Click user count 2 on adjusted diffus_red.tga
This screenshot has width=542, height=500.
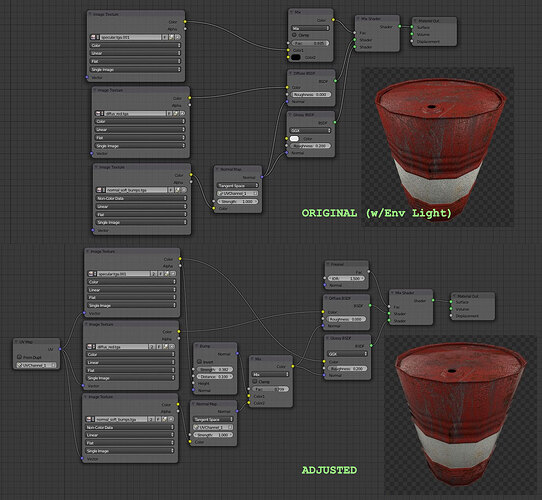coord(152,346)
